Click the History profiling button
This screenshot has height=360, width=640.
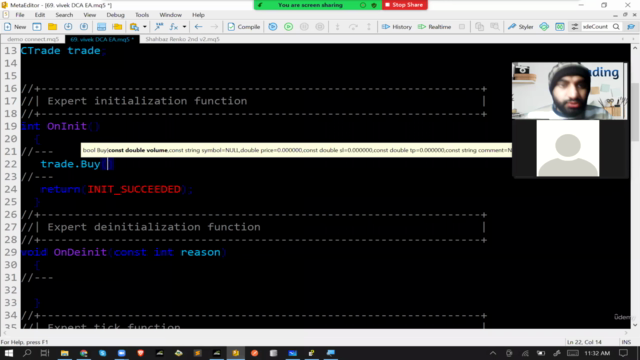coord(397,27)
